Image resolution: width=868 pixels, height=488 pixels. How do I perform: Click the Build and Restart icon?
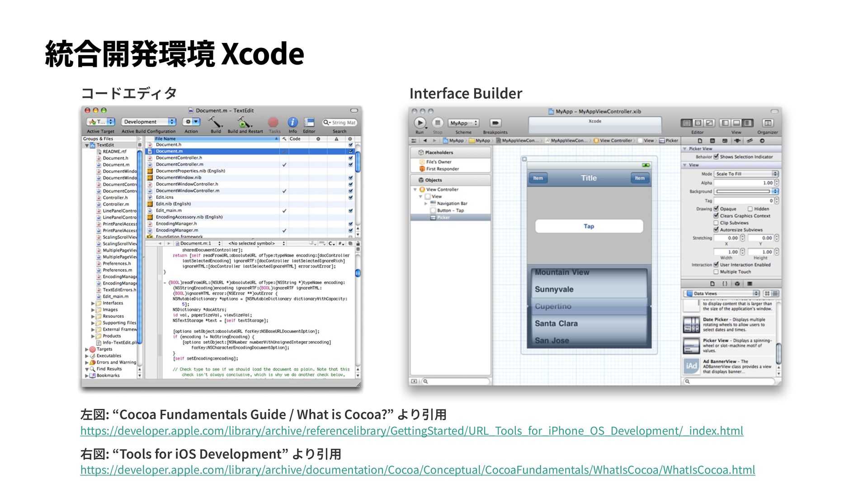(244, 122)
